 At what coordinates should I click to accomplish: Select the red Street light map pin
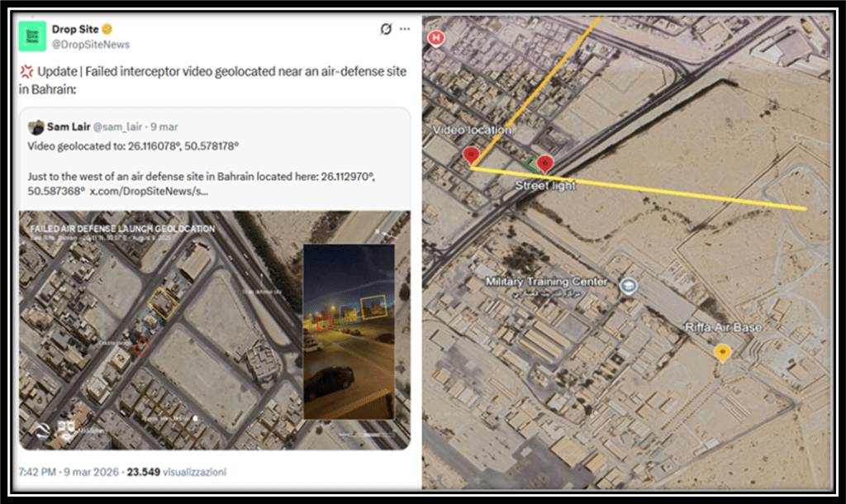[544, 164]
